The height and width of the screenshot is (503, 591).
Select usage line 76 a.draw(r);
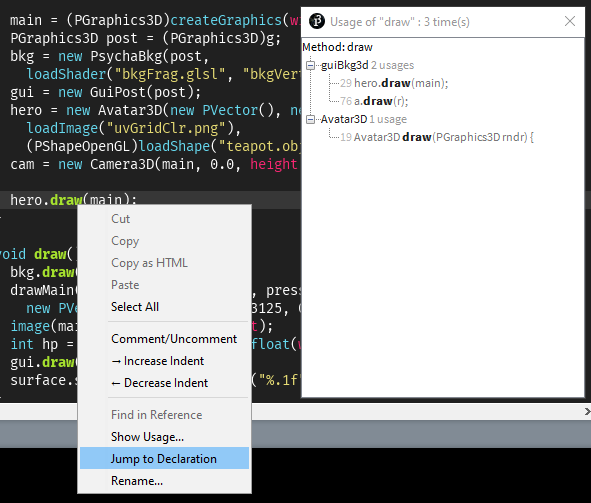point(374,101)
